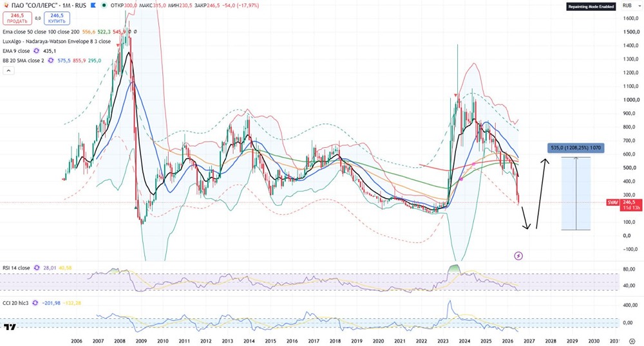The width and height of the screenshot is (644, 346).
Task: Click the Repainting Mode Enabled label
Action: tap(591, 6)
